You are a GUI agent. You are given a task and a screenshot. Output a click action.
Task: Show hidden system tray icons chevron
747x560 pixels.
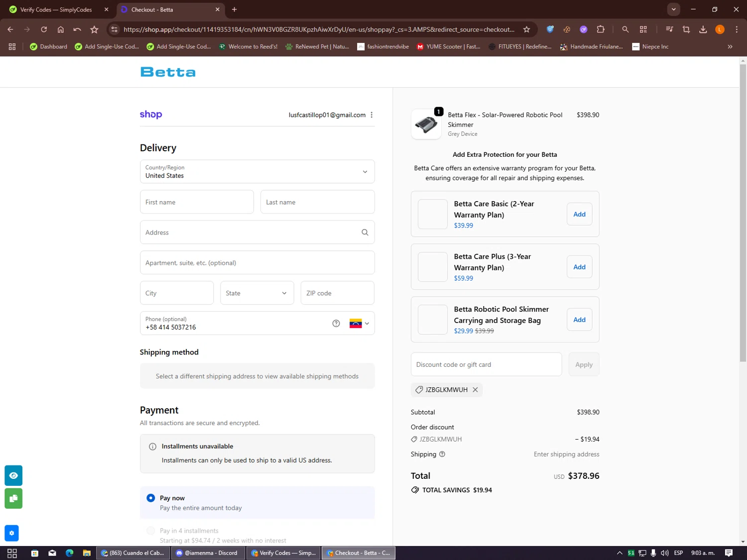620,553
